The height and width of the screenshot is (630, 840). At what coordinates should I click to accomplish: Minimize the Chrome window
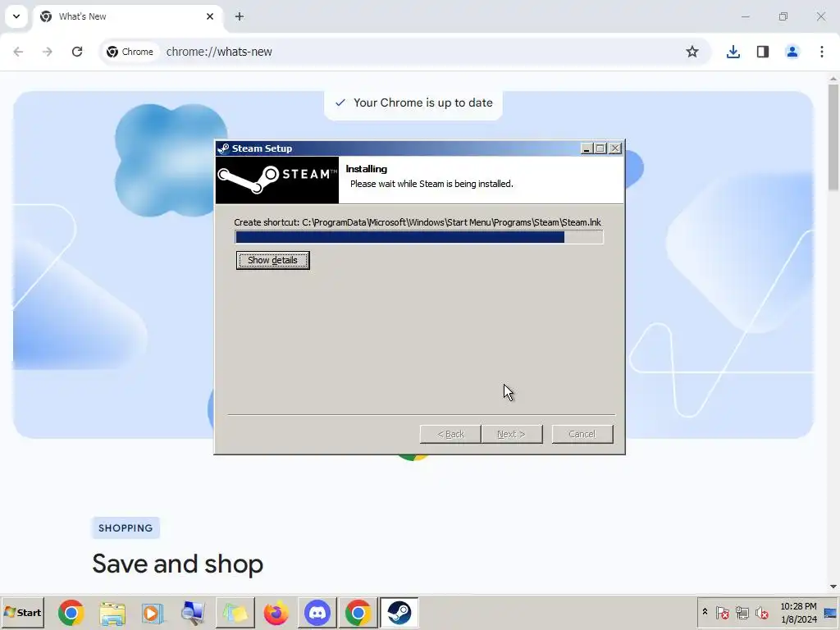tap(745, 16)
